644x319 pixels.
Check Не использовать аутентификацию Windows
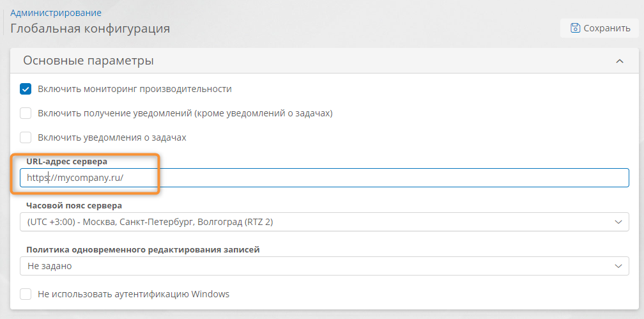pos(26,294)
